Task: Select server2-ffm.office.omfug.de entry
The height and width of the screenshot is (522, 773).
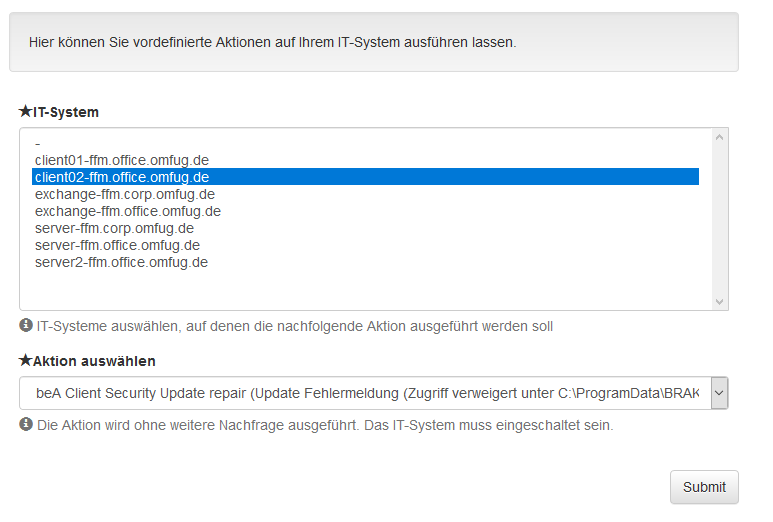Action: coord(365,262)
